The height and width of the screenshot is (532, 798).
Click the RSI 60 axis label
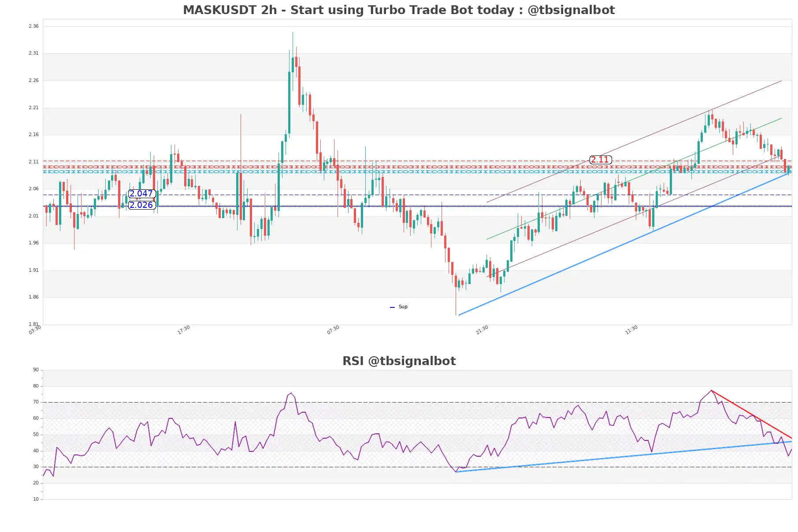36,418
